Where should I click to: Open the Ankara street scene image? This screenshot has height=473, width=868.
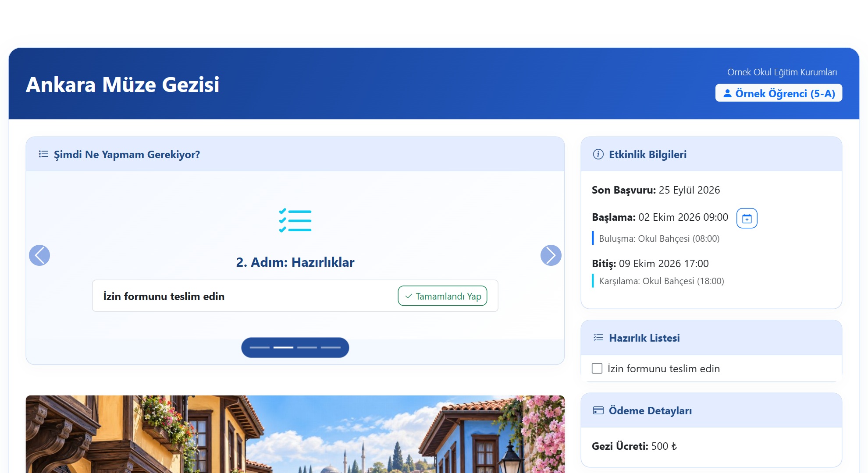[295, 434]
